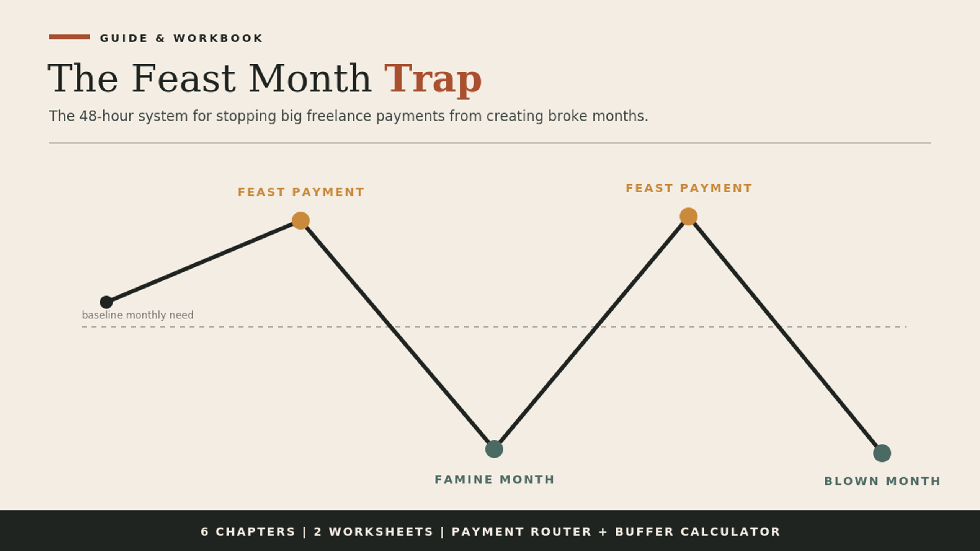Click the words The Feast Month

click(209, 78)
